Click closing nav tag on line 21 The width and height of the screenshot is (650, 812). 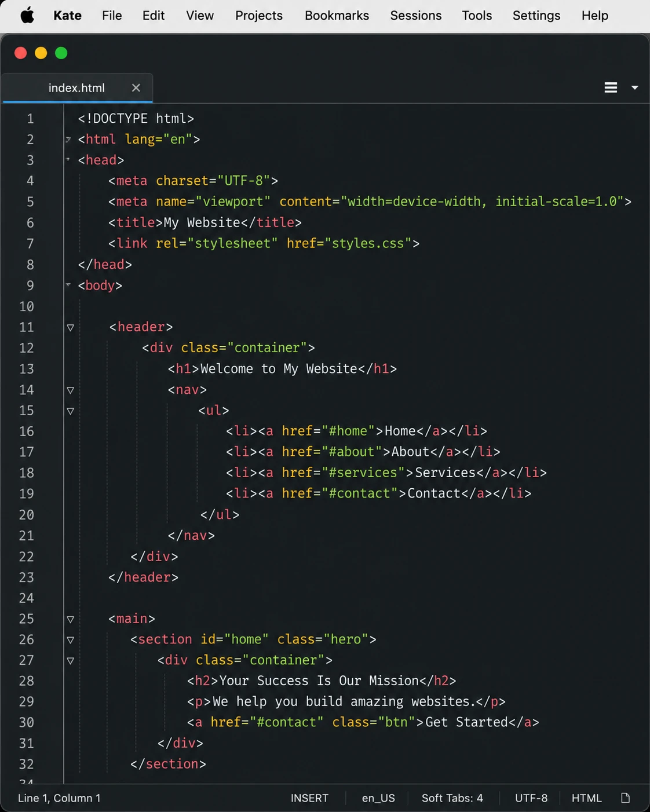click(191, 536)
